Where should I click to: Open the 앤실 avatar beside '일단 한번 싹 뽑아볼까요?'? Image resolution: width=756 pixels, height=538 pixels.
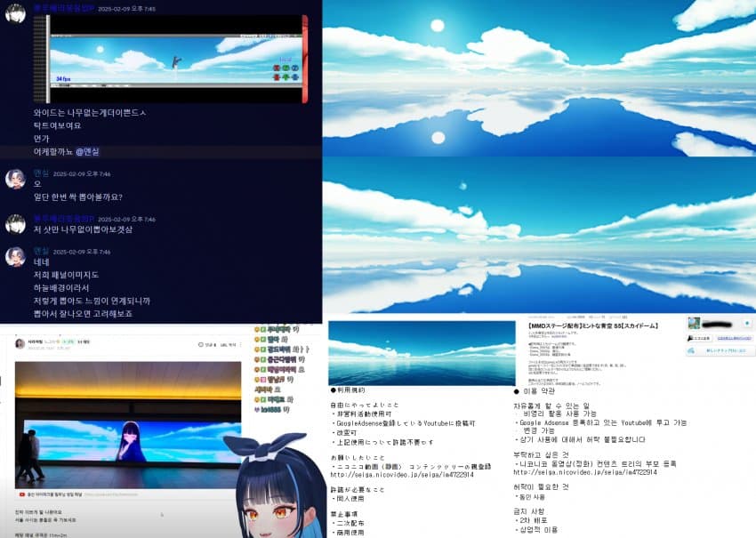point(15,179)
